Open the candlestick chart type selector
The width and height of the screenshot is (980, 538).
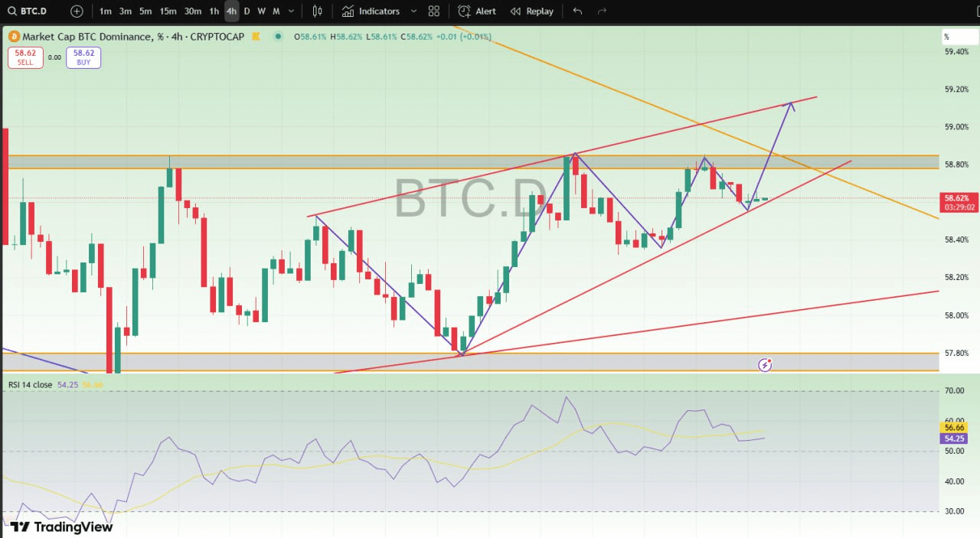click(x=318, y=11)
